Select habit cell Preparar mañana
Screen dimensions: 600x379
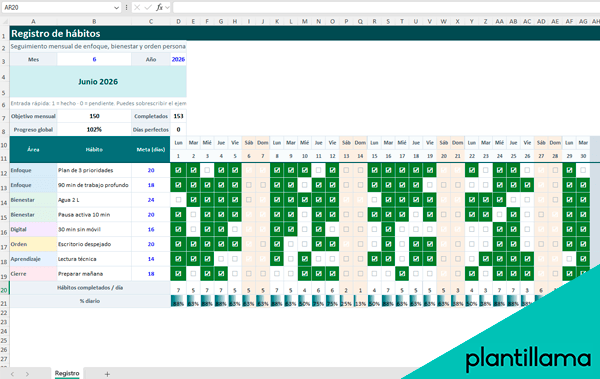[x=94, y=274]
